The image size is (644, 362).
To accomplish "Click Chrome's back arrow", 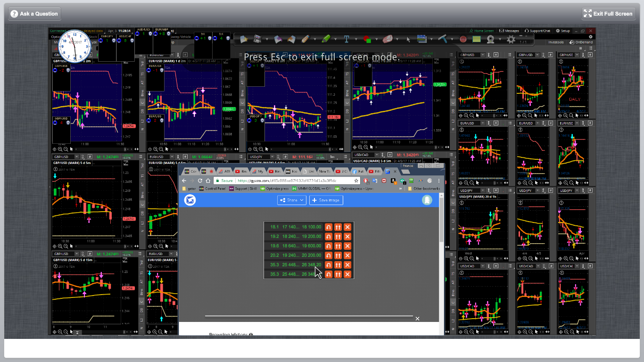I will (184, 181).
